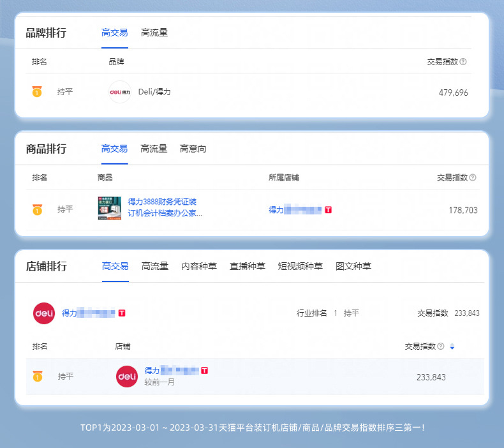504x448 pixels.
Task: Open product link 得力3888财务凭证装订机
Action: [x=165, y=207]
